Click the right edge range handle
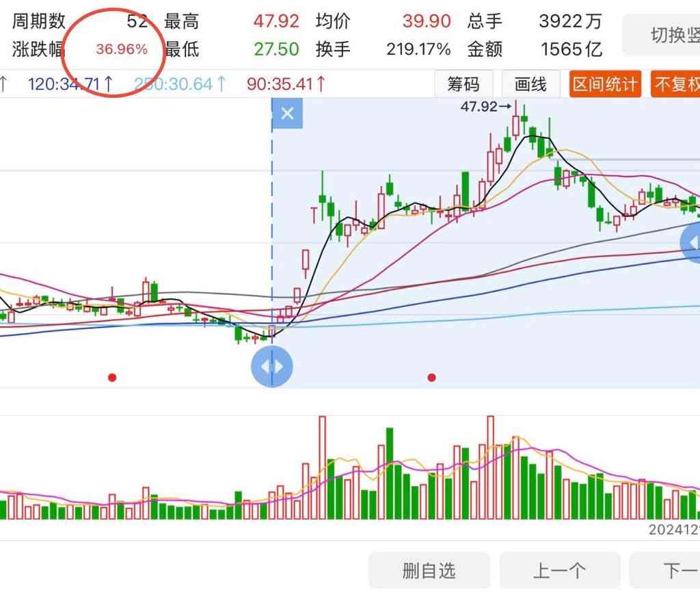Screen dimensions: 700x600 point(692,244)
